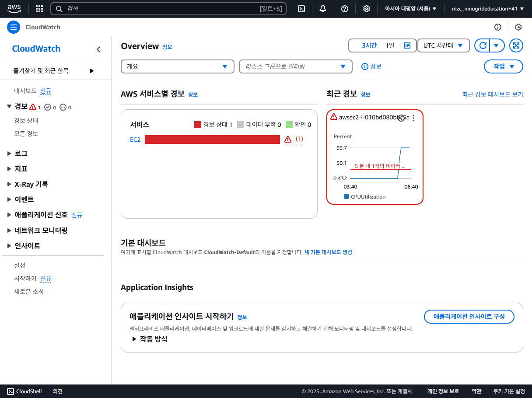The width and height of the screenshot is (532, 398).
Task: Select the 3시간 time range
Action: [x=369, y=45]
